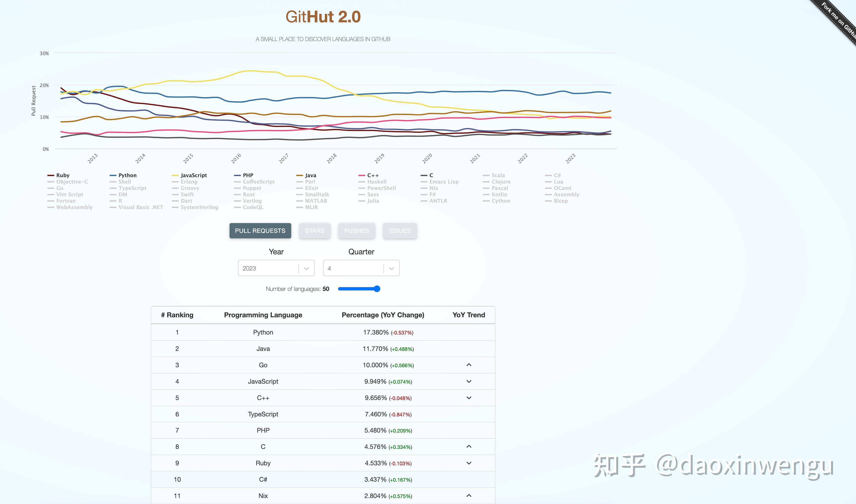Click the 2016 label on chart axis

point(236,158)
